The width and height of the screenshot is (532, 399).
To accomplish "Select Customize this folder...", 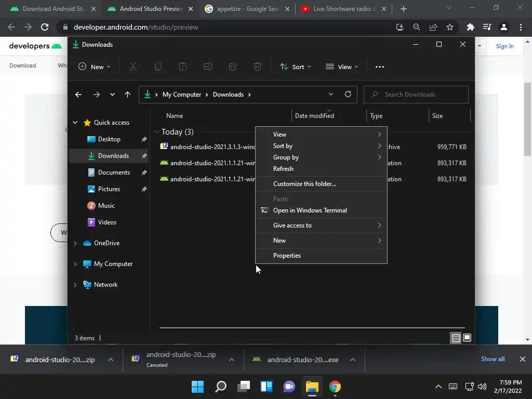I will click(x=321, y=184).
